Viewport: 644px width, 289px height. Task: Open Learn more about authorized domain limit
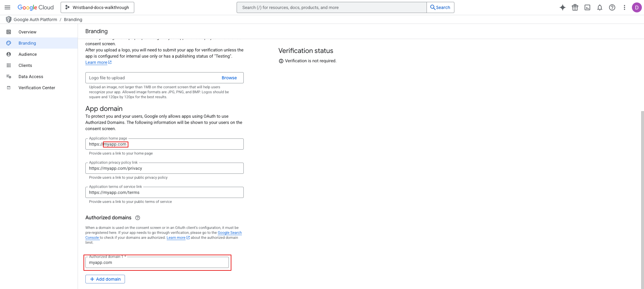(178, 238)
